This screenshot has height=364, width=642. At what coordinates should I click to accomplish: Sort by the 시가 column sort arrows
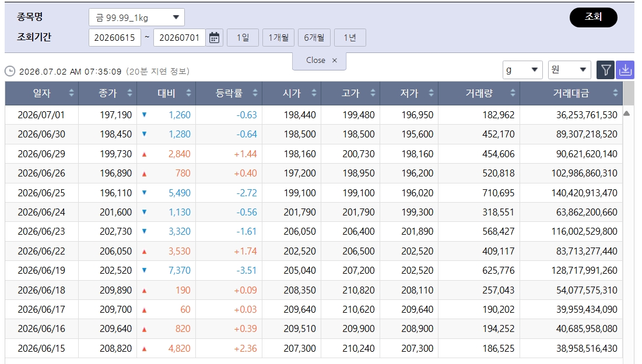314,93
